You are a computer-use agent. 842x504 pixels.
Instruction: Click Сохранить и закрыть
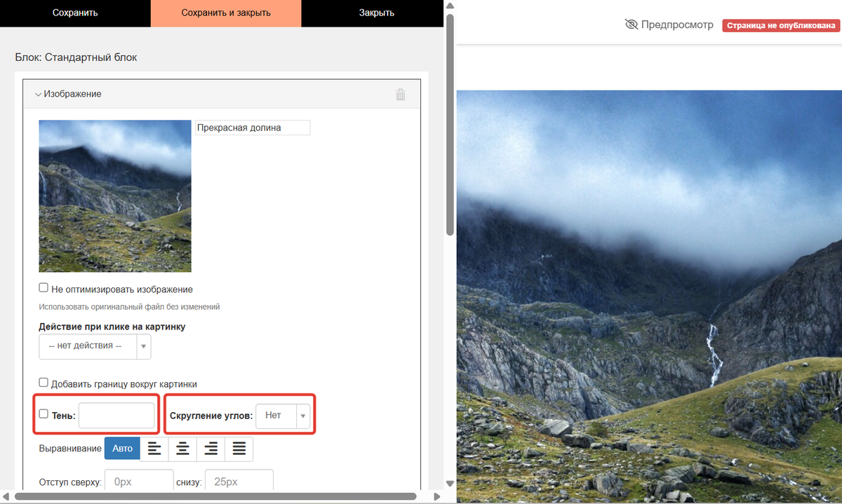226,13
